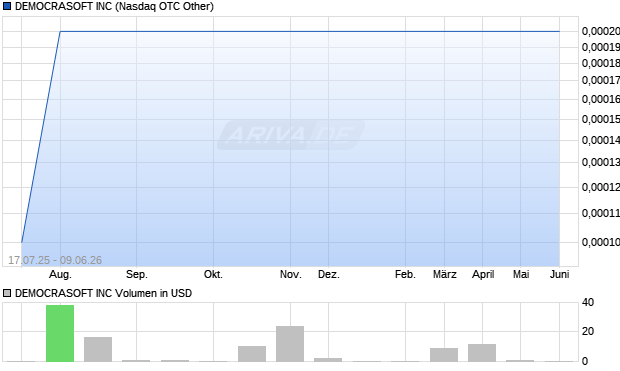Click the März axis label
The image size is (620, 371).
coord(444,274)
